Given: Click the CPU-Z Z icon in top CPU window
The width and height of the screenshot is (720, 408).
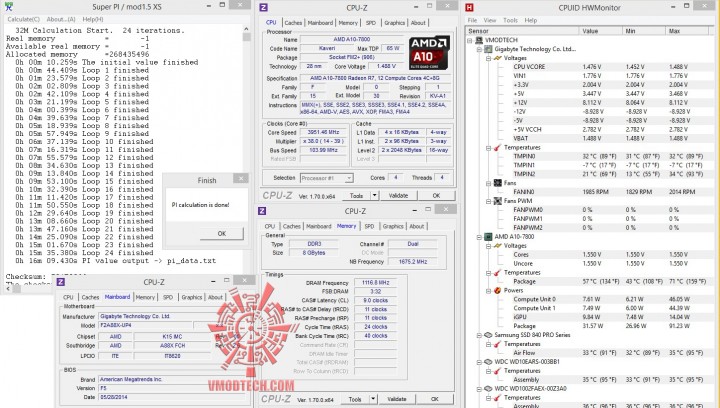Looking at the screenshot, I should coord(264,7).
